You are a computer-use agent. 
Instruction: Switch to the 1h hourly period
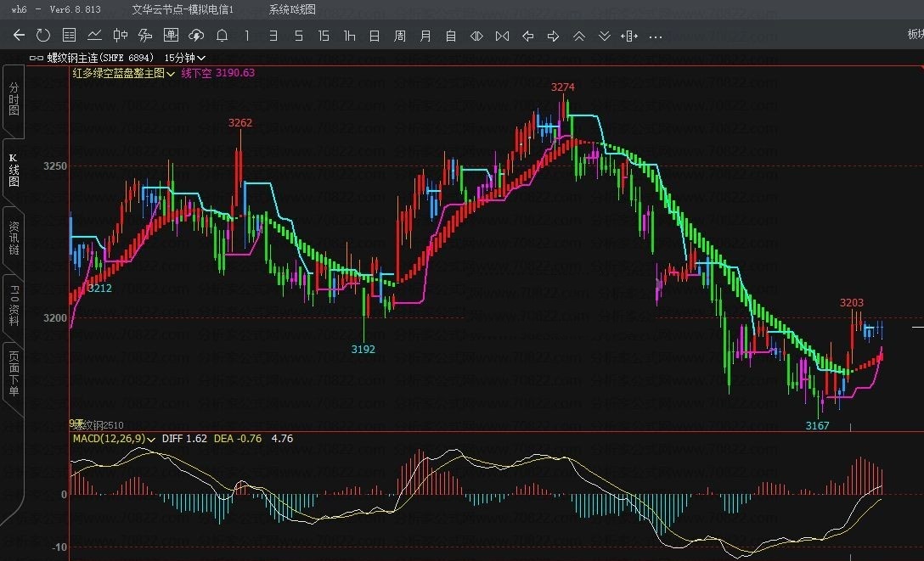[x=349, y=36]
